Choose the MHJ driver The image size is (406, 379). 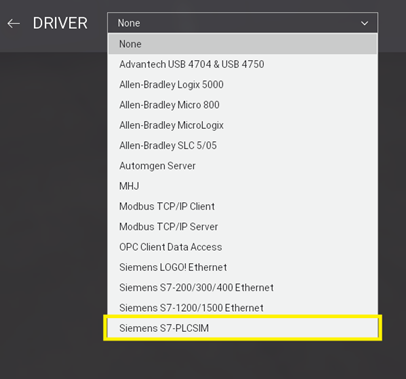click(243, 186)
